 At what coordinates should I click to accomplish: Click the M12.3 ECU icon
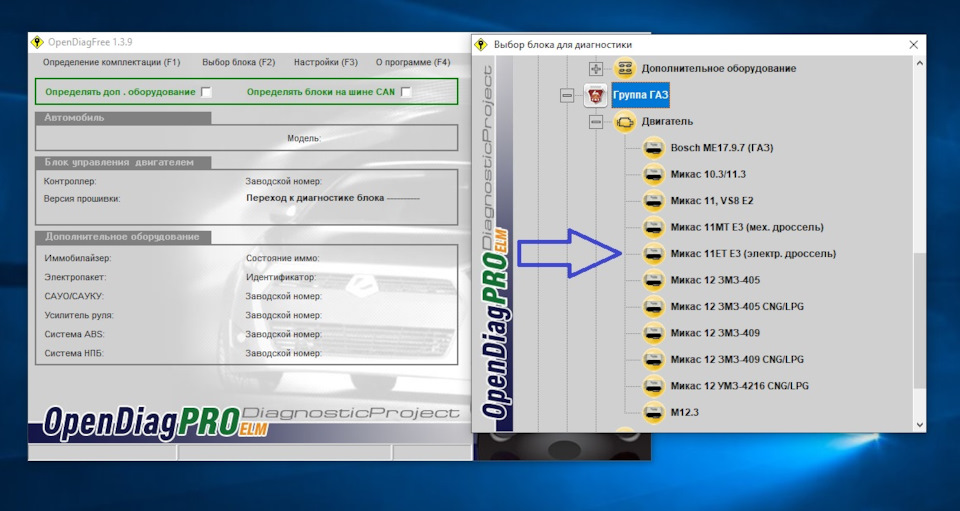(653, 412)
